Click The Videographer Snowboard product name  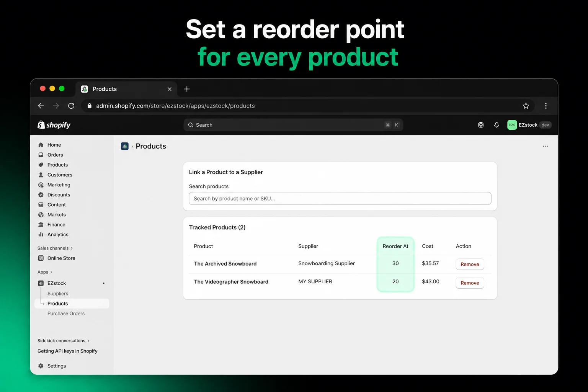231,282
